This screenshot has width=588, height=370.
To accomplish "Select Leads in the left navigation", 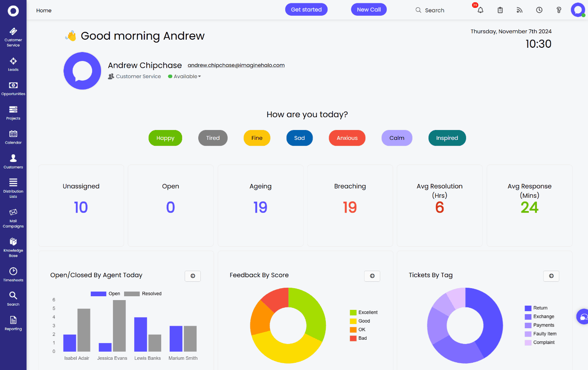I will click(13, 64).
